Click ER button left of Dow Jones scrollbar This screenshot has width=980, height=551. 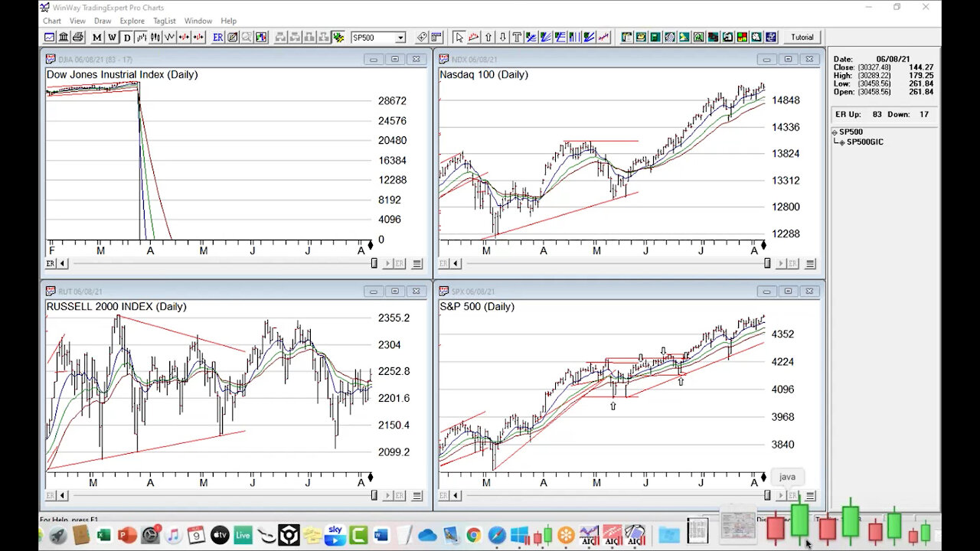[x=51, y=263]
